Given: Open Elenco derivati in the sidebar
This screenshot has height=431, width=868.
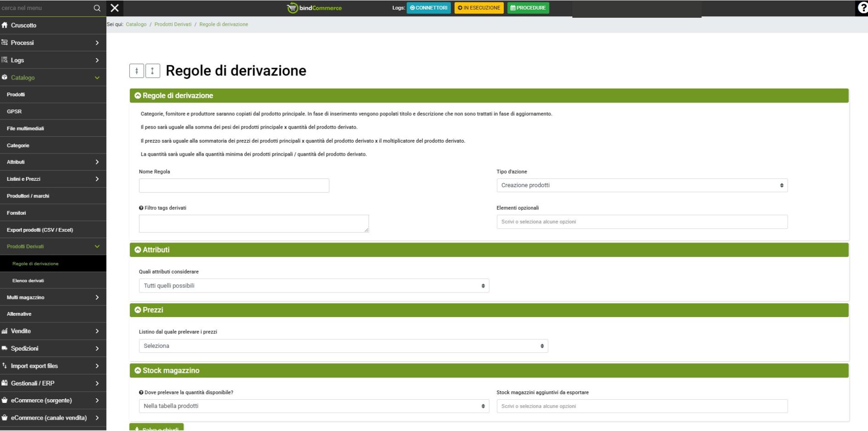Looking at the screenshot, I should (x=28, y=281).
